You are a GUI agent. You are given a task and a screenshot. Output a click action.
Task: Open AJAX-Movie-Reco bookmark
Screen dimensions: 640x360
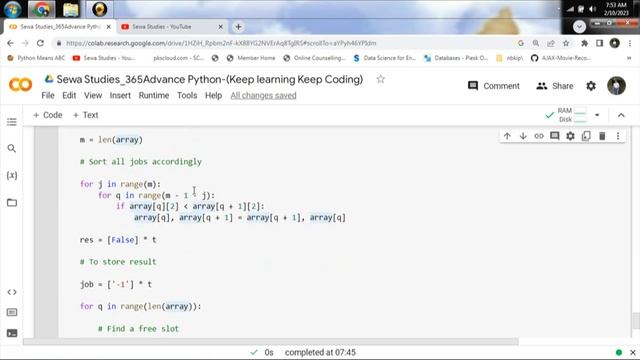click(x=561, y=58)
